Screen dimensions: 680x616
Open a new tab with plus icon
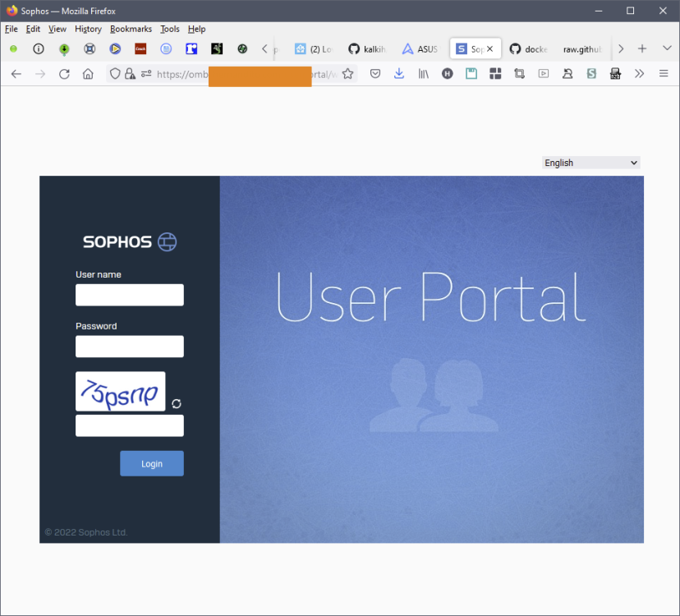642,48
